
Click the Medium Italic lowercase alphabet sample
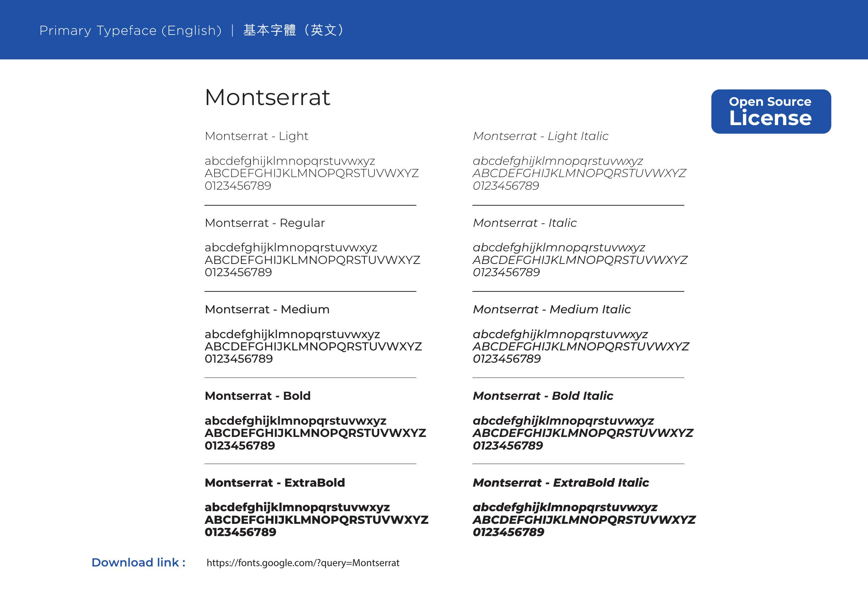coord(560,334)
